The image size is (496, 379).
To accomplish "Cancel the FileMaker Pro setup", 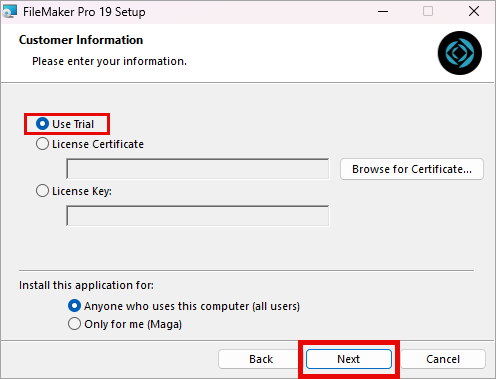I will tap(443, 359).
